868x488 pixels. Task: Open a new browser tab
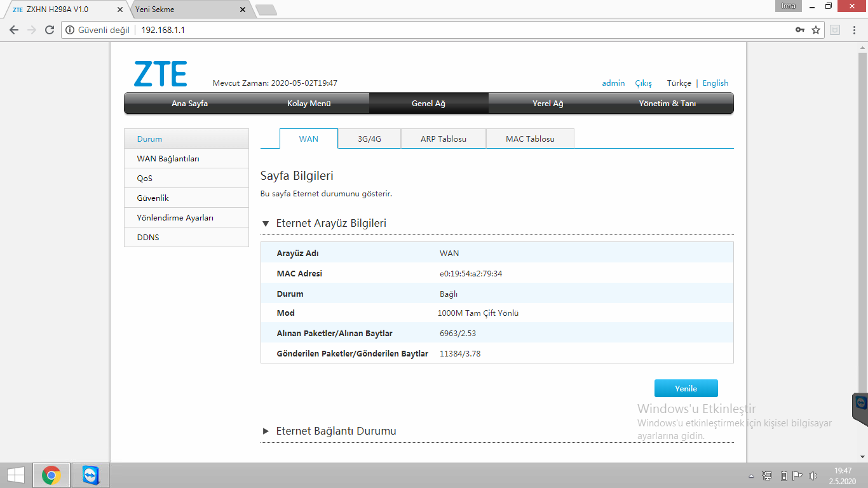pos(266,10)
